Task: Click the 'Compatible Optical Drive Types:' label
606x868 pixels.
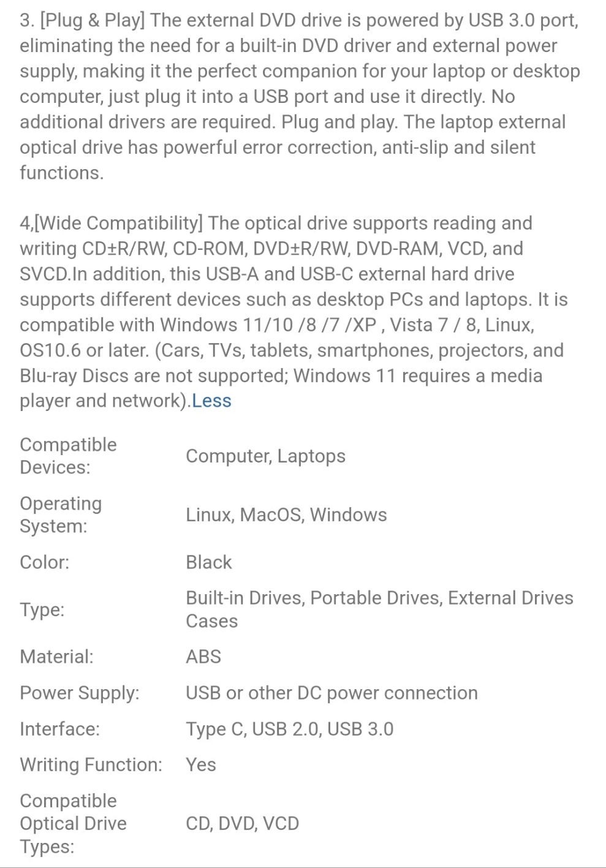Action: coord(73,823)
